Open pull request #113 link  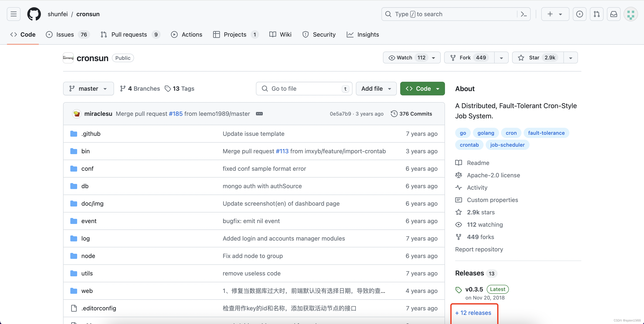(282, 151)
